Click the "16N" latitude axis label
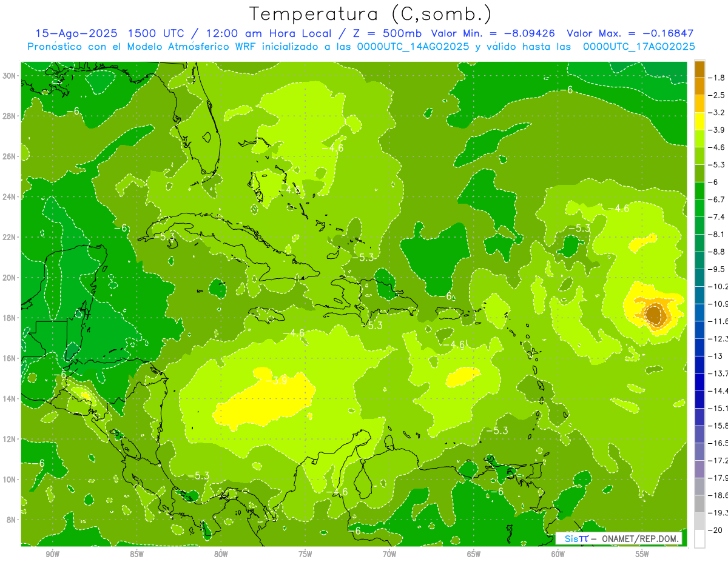The image size is (728, 562). pos(10,358)
